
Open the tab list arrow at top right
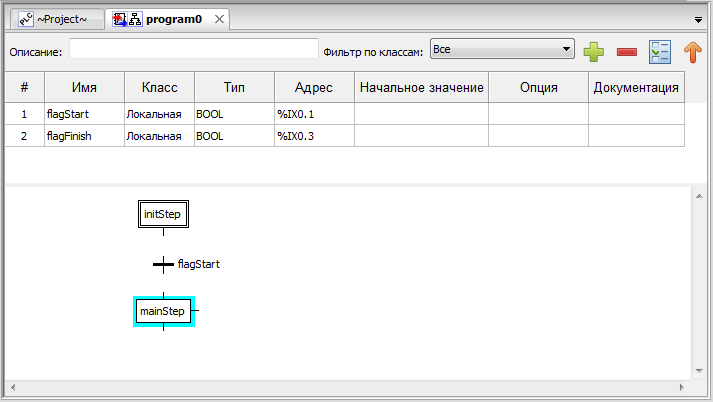[x=698, y=19]
